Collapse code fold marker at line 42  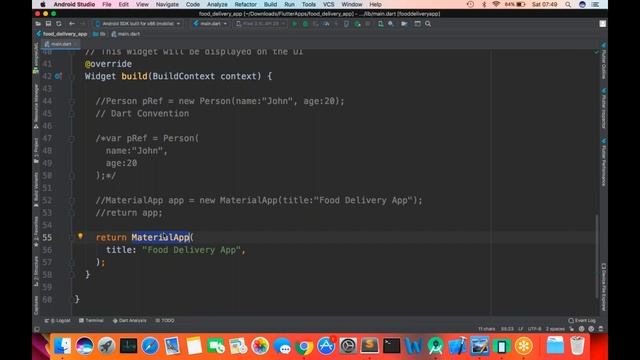72,76
